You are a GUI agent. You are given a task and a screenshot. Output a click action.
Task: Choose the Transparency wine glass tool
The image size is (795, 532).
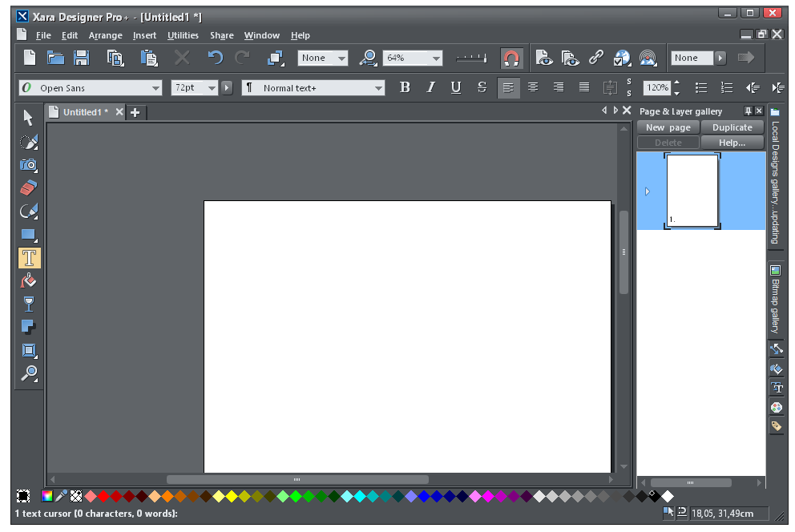[28, 304]
